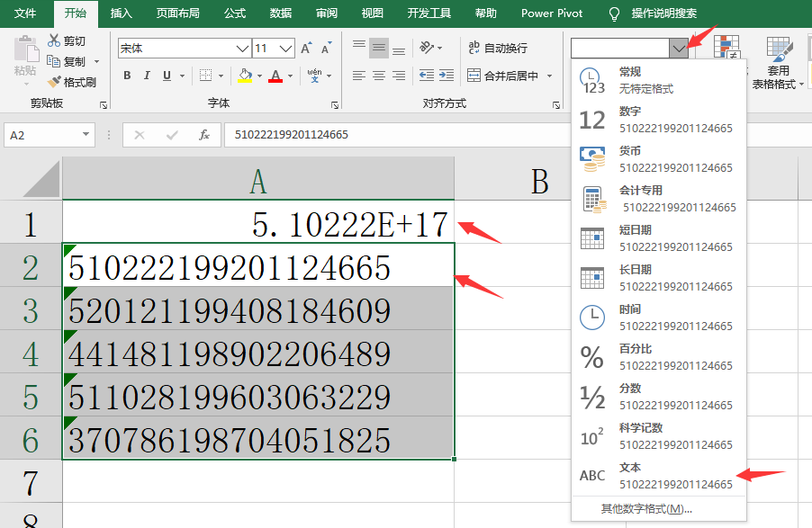The width and height of the screenshot is (812, 528).
Task: Collapse the number format dropdown arrow
Action: tap(679, 49)
